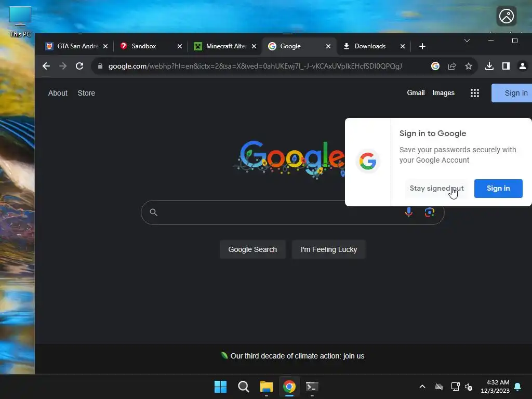Viewport: 532px width, 399px height.
Task: Open the Google apps grid
Action: 475,93
